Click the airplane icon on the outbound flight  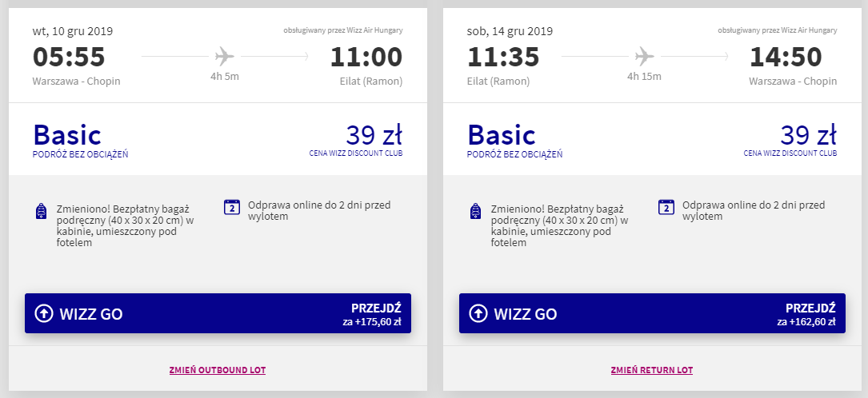(x=224, y=57)
